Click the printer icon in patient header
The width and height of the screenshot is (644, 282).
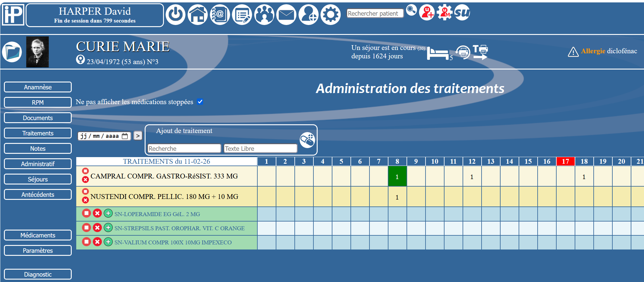tap(463, 52)
